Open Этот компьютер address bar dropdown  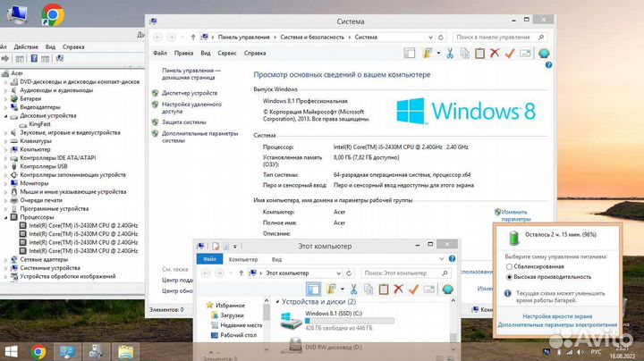(338, 273)
